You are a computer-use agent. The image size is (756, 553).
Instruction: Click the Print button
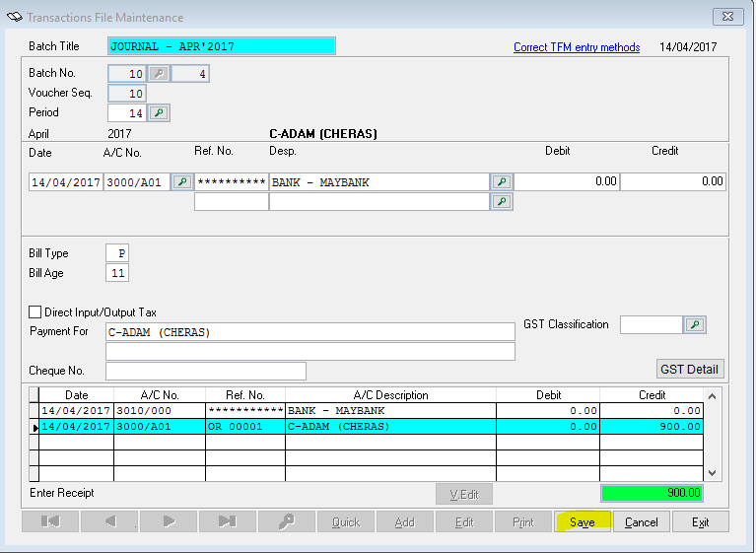click(x=523, y=521)
